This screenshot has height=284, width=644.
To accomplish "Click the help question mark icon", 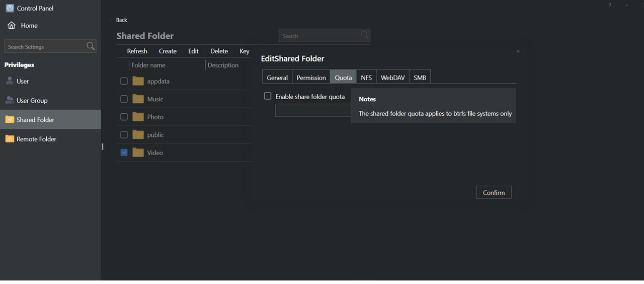I will point(610,5).
